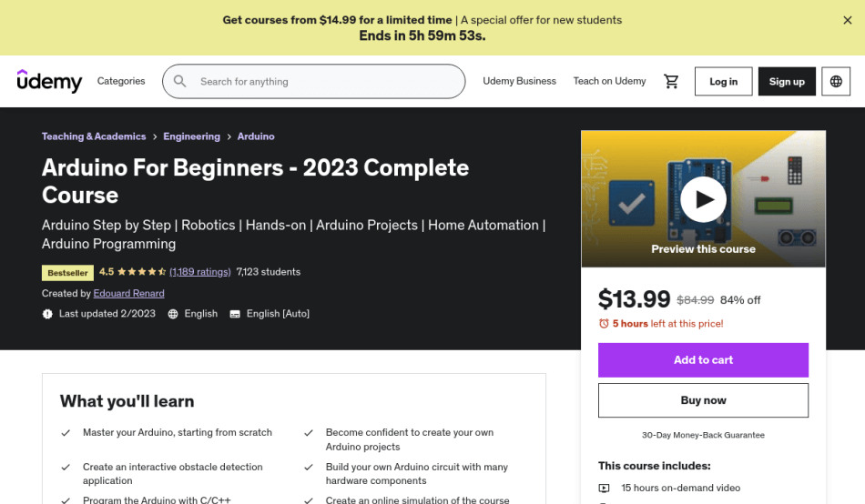Open the shopping cart icon

[672, 81]
